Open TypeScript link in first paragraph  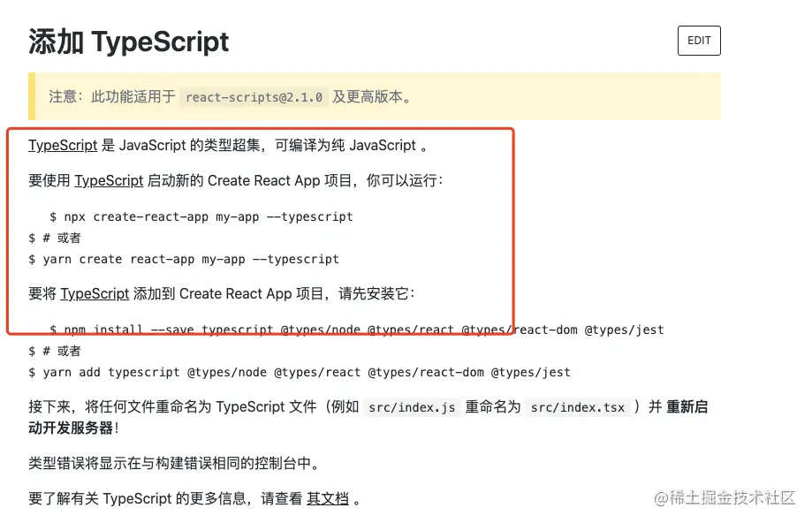63,146
